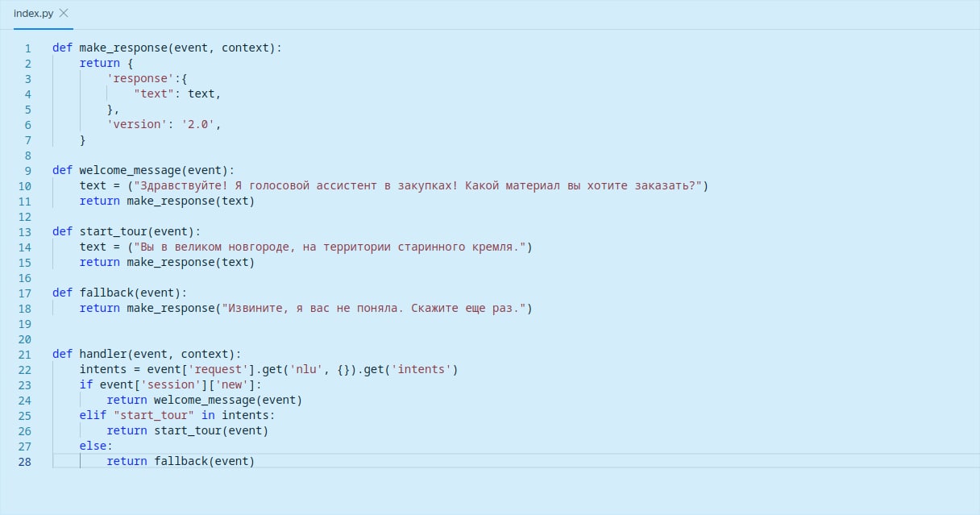Viewport: 980px width, 515px height.
Task: Place cursor on 'def handler(event, context):'
Action: pos(147,355)
